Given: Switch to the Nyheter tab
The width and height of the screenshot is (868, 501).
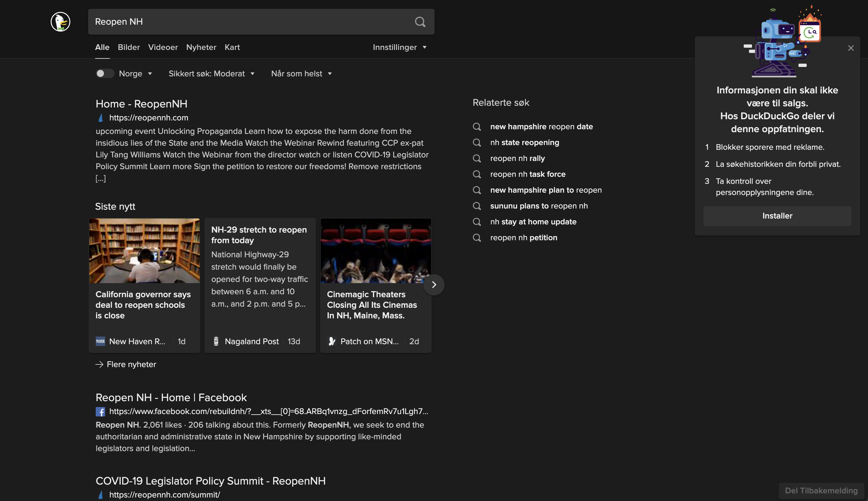Looking at the screenshot, I should (x=201, y=47).
